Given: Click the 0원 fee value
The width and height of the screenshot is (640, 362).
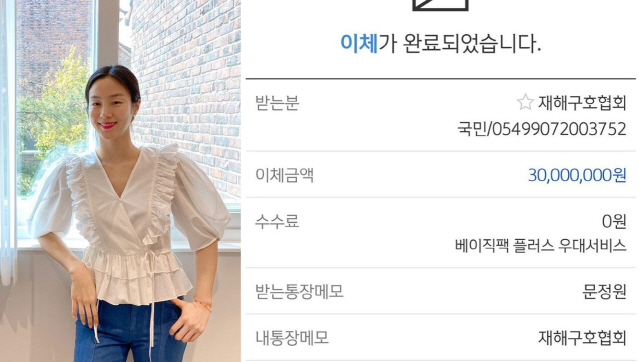Looking at the screenshot, I should pyautogui.click(x=614, y=222).
